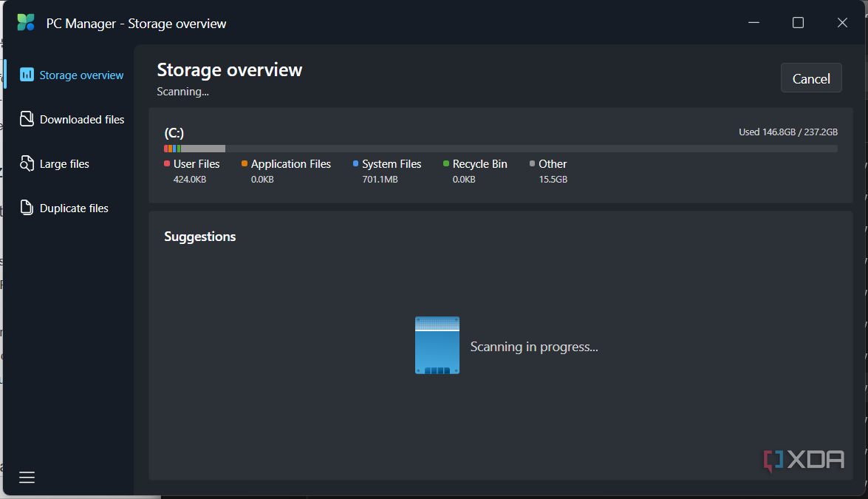The image size is (868, 499).
Task: Select the User Files category label
Action: pyautogui.click(x=197, y=164)
